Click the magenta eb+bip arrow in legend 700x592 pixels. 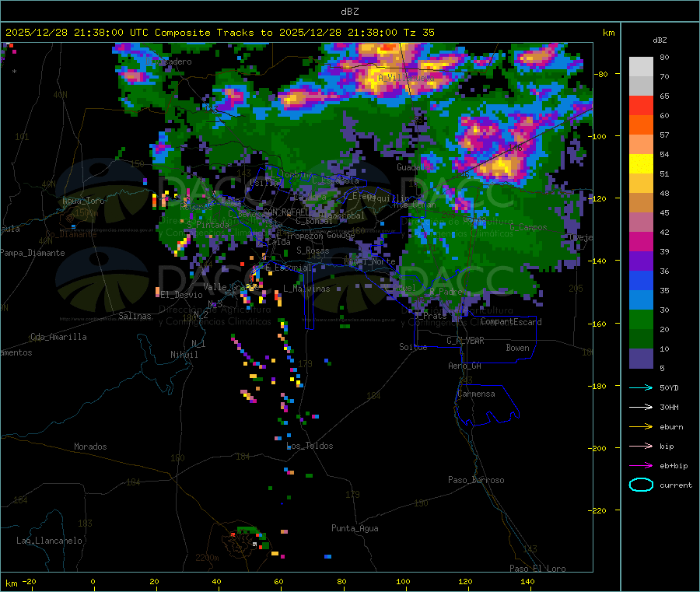coord(641,466)
